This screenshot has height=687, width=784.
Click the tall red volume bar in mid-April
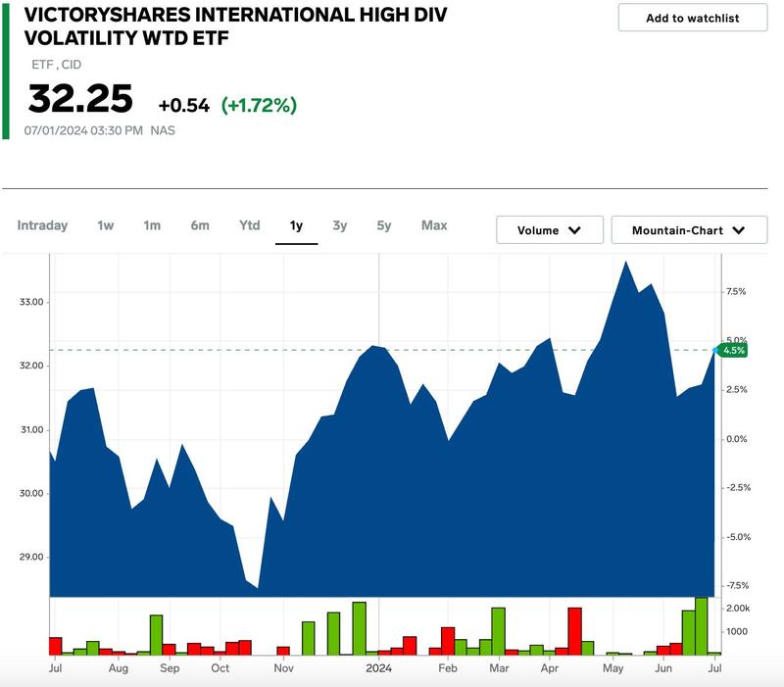coord(575,631)
